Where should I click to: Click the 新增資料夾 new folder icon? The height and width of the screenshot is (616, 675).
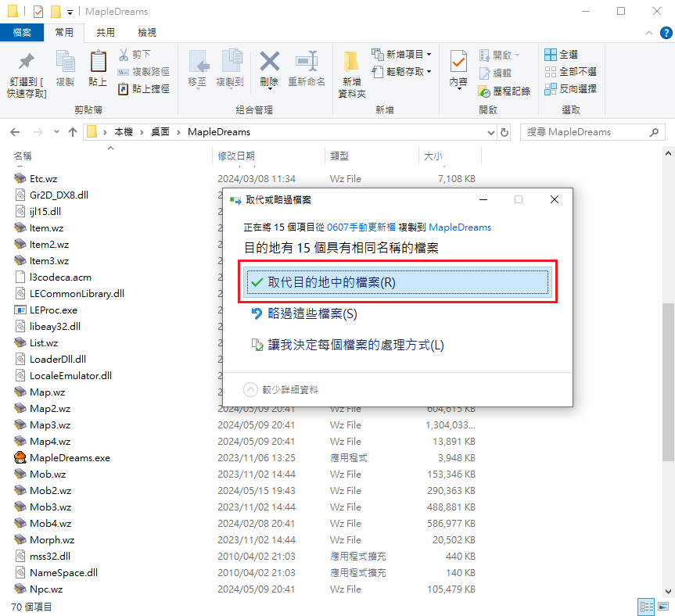(351, 63)
